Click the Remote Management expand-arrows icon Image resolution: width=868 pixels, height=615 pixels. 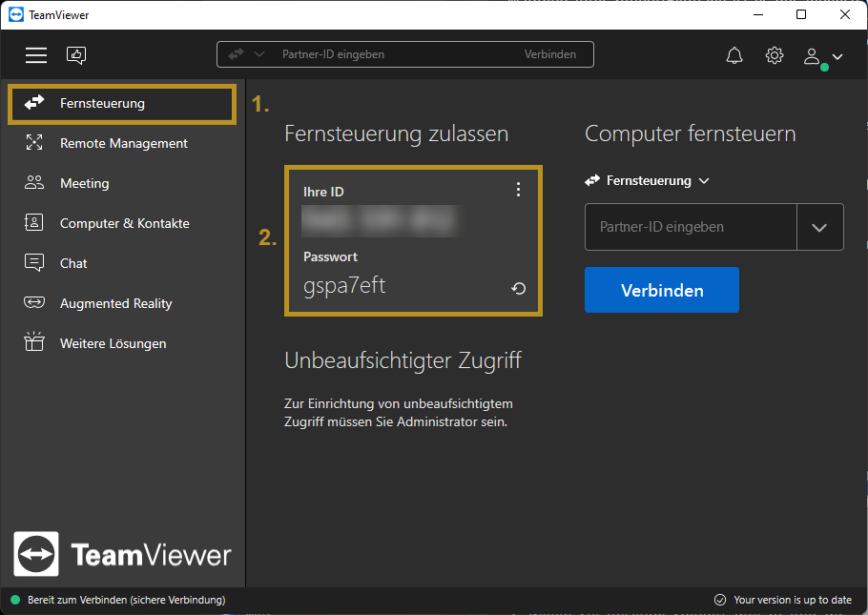34,143
